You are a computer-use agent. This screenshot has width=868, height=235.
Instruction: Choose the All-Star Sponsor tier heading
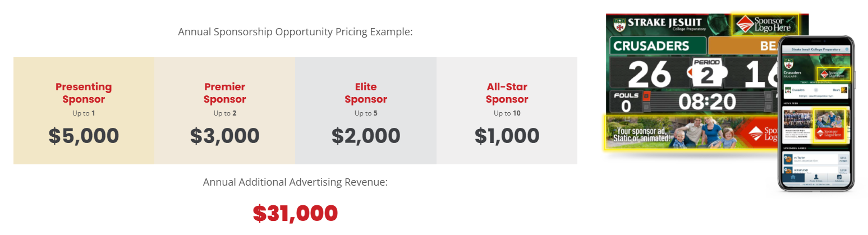[x=507, y=93]
